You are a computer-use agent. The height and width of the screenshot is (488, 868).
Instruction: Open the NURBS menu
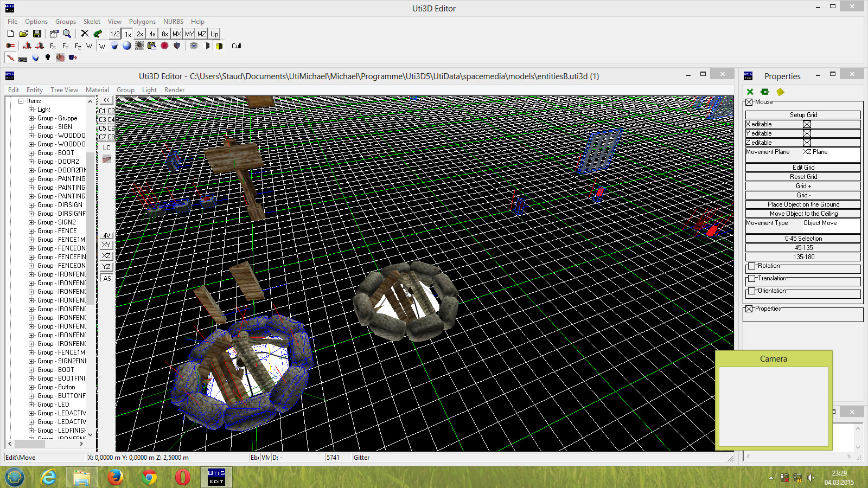[x=173, y=21]
